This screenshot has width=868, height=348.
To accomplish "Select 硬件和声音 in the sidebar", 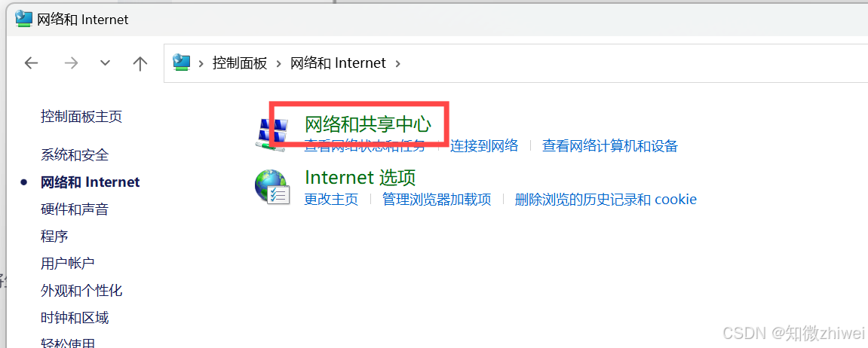I will [x=75, y=209].
